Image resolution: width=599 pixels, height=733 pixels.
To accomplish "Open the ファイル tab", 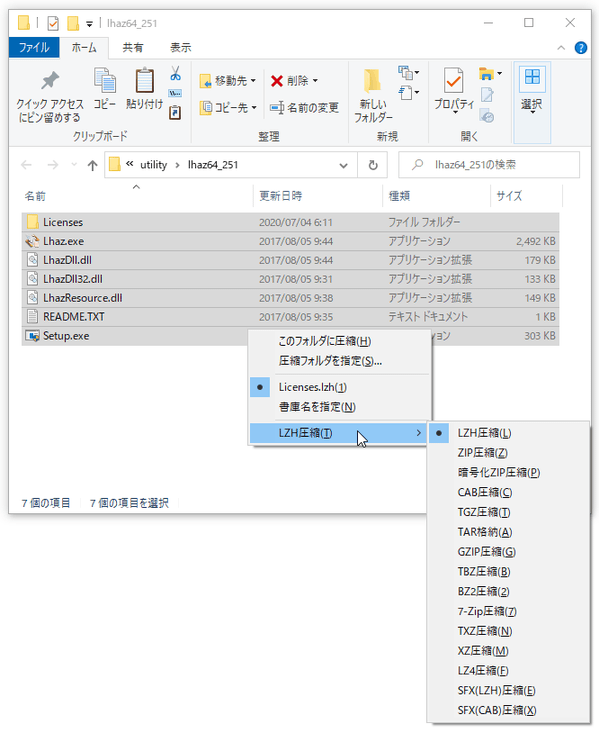I will click(x=34, y=47).
